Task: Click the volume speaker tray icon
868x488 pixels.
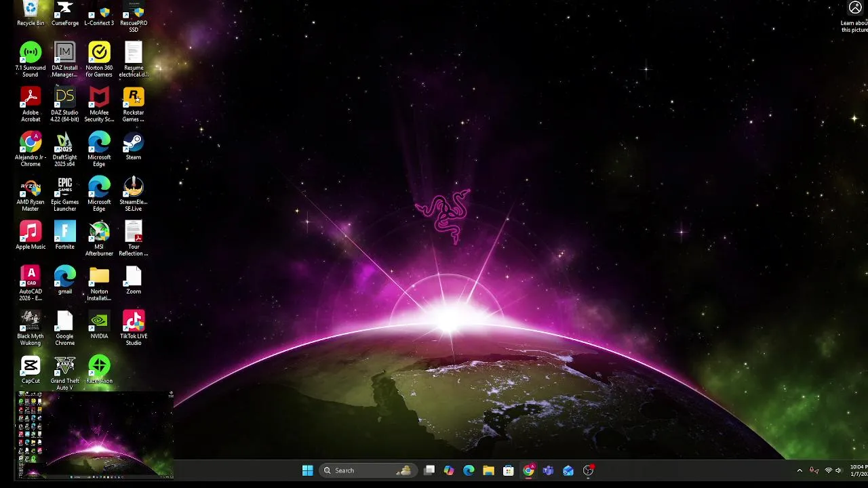Action: point(839,470)
